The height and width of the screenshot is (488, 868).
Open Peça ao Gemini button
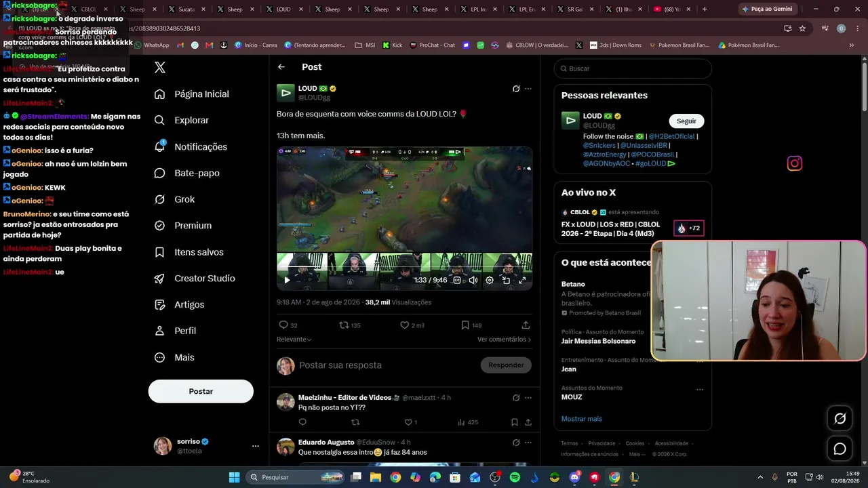click(767, 9)
